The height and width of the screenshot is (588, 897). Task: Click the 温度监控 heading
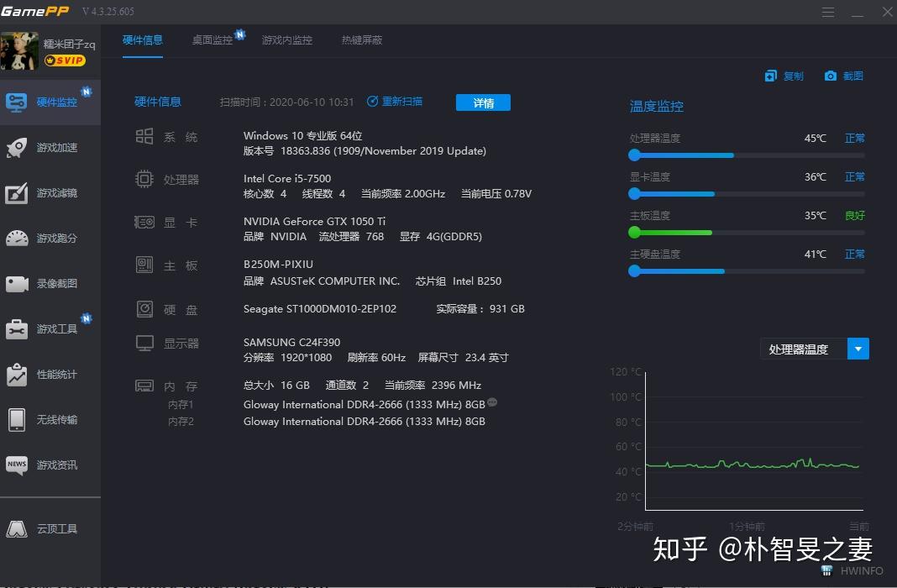coord(656,107)
